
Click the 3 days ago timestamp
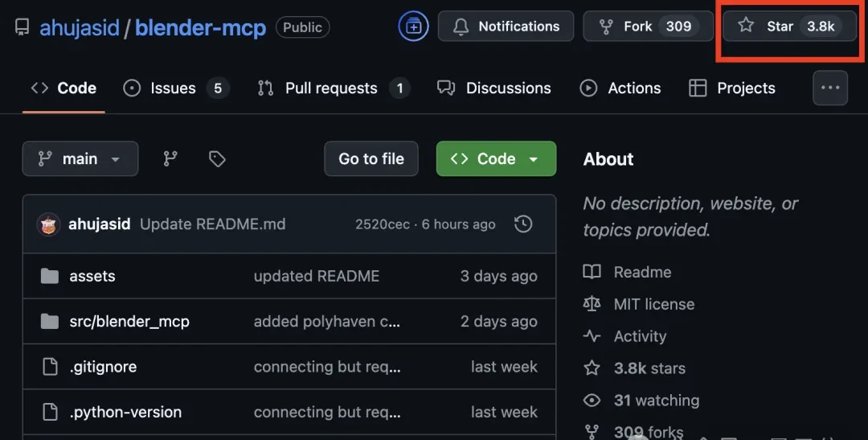(499, 276)
